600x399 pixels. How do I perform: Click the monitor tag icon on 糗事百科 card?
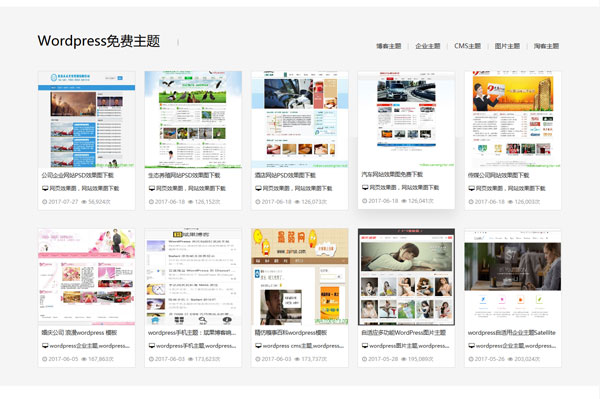point(258,346)
